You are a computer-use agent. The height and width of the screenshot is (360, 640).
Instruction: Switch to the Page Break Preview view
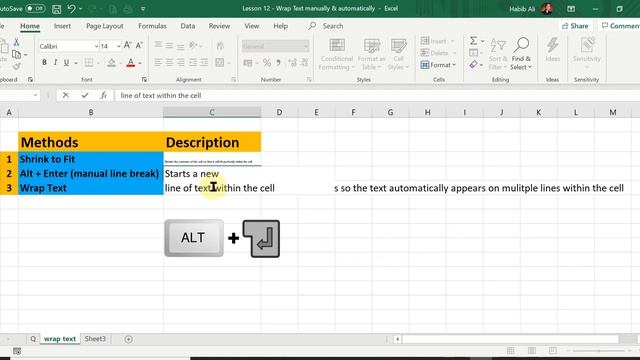tap(552, 351)
